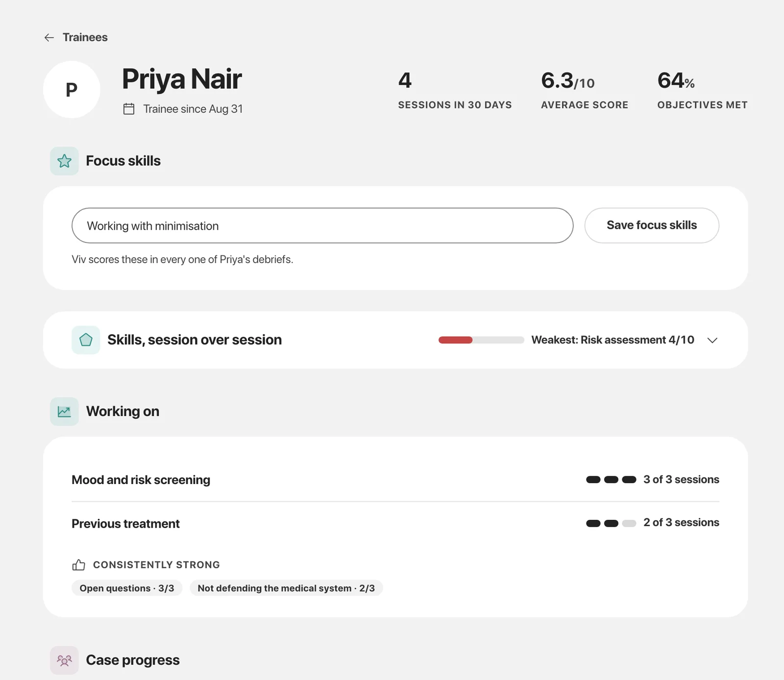Click the calendar icon near Trainee since

pos(129,109)
